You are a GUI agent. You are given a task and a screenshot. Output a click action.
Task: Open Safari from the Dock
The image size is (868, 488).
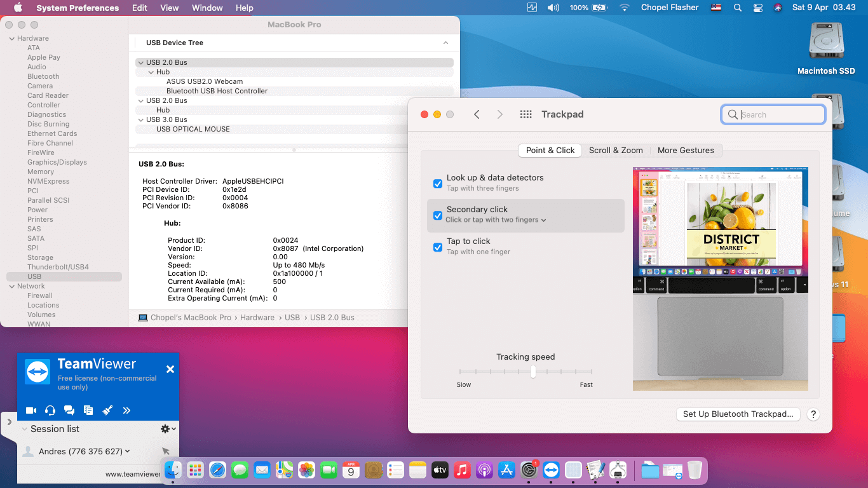217,470
